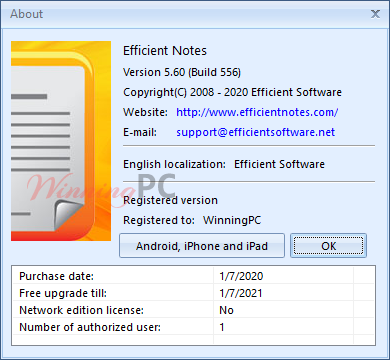Select the Purchase date row label

click(57, 276)
